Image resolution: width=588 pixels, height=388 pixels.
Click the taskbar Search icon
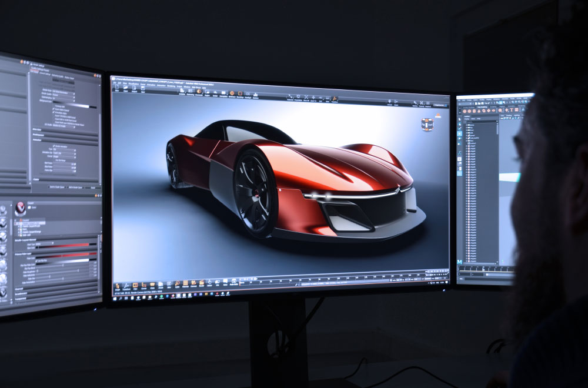point(121,299)
